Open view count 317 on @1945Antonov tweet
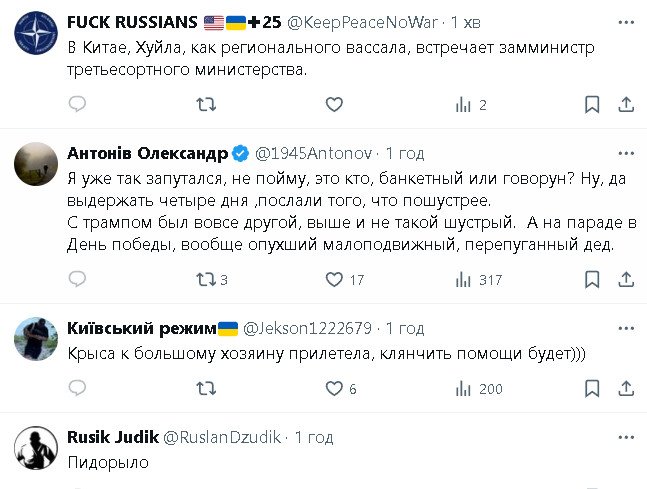 478,280
